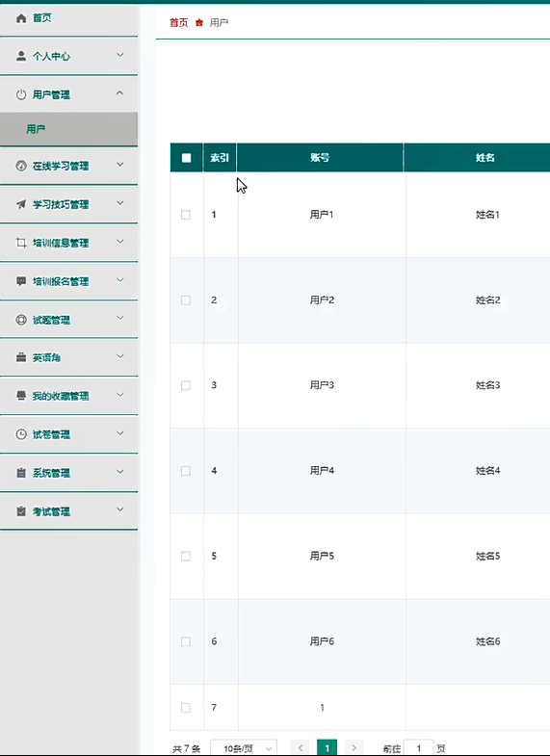Viewport: 550px width, 756px height.
Task: Click the checklist icon beside 考试管理
Action: click(21, 511)
